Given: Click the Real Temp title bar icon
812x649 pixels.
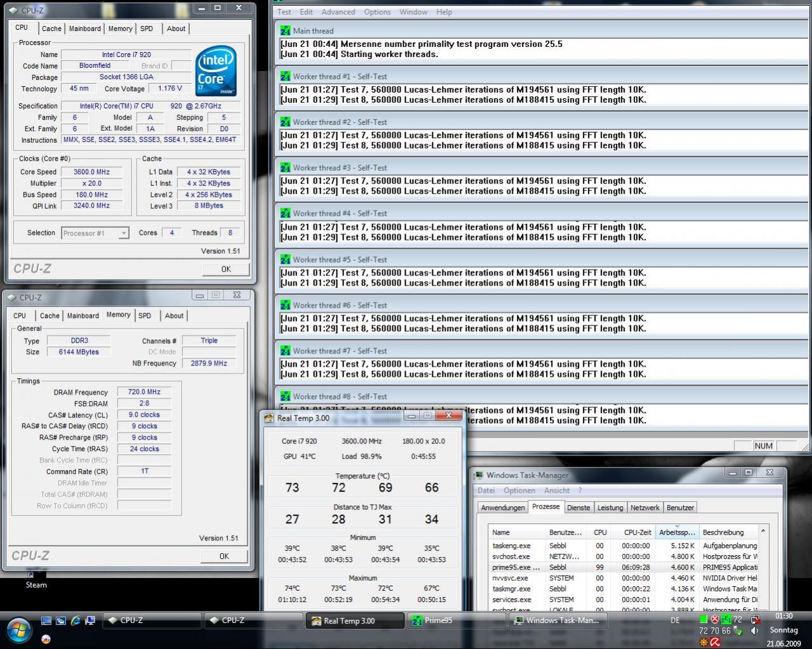Looking at the screenshot, I should point(269,417).
